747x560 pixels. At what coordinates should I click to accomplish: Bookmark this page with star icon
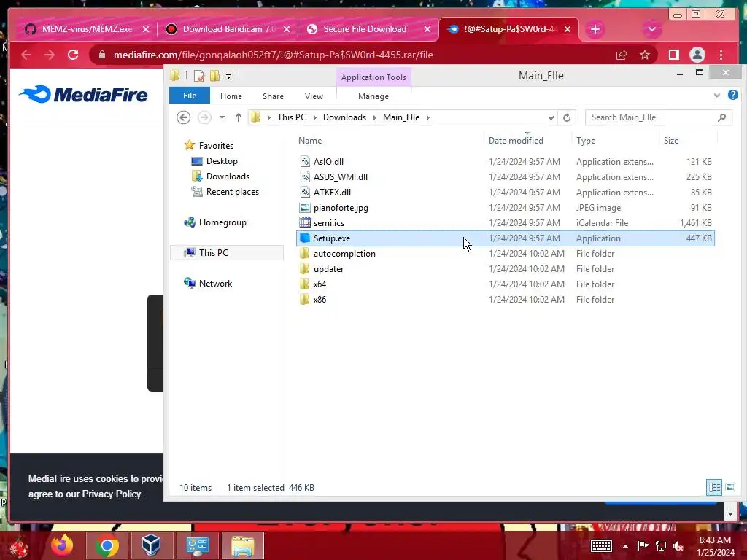coord(645,55)
